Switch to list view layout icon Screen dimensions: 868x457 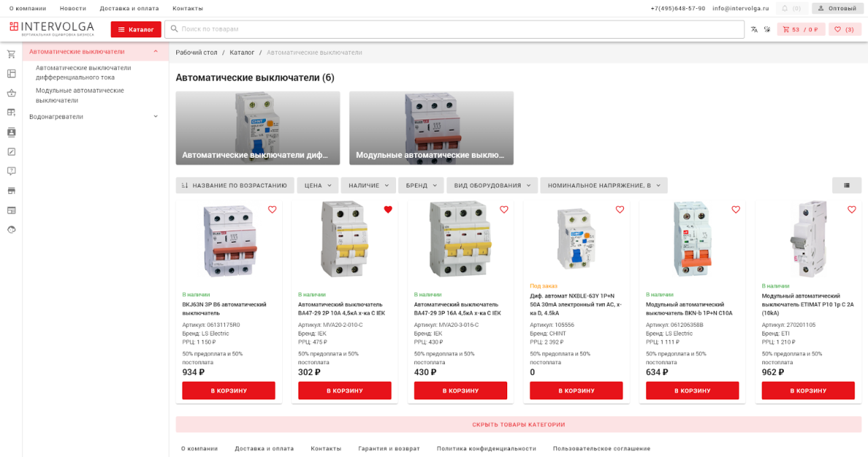click(846, 185)
